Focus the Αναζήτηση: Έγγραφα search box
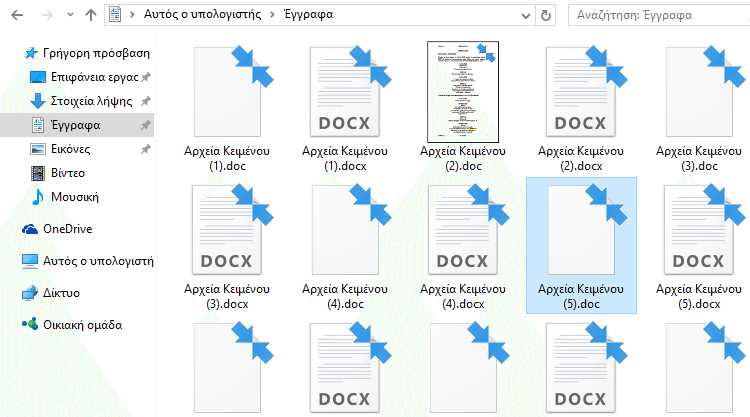 click(659, 15)
